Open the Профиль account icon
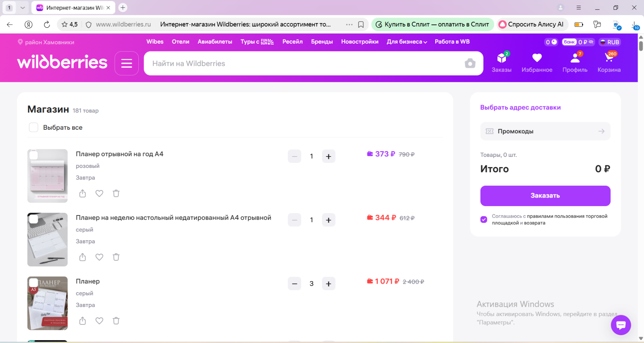Viewport: 644px width, 343px height. [x=575, y=58]
